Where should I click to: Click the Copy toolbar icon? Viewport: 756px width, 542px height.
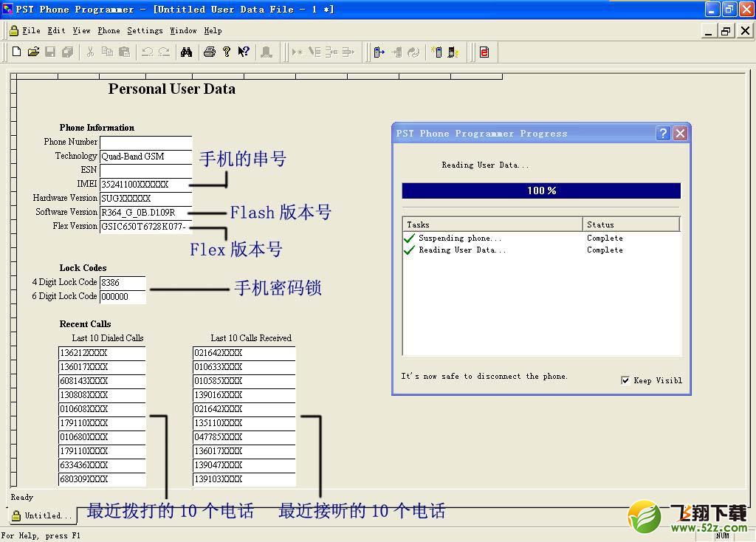click(x=107, y=52)
